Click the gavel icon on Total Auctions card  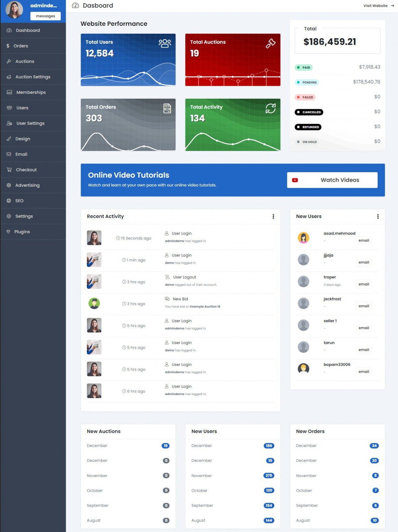point(270,43)
